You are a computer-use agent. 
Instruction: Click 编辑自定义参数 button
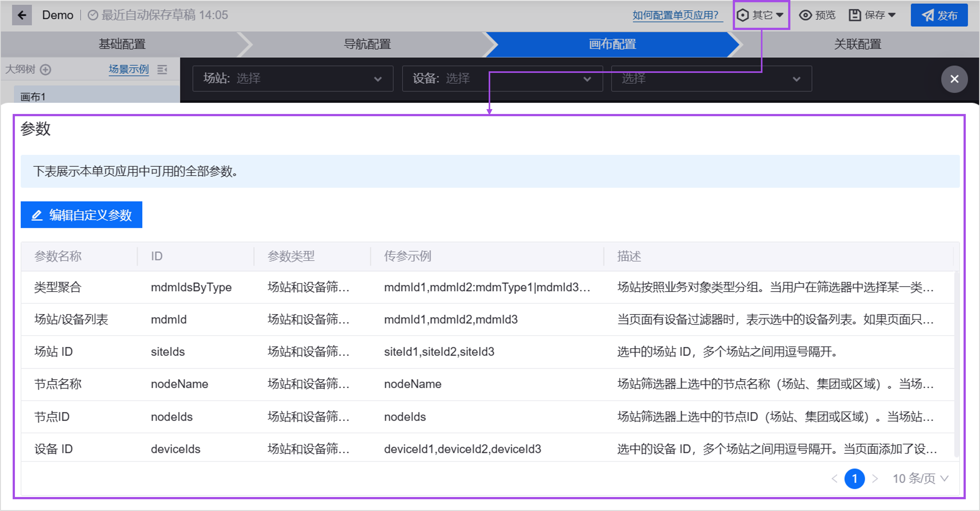coord(81,215)
